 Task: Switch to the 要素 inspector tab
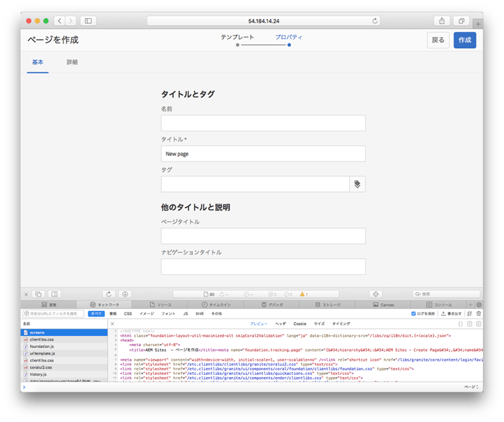(x=49, y=304)
